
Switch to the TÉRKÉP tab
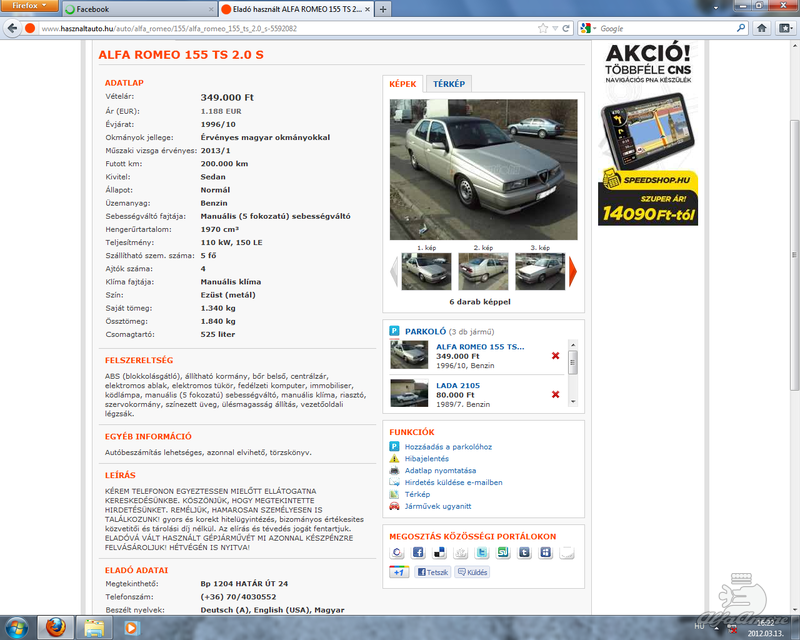coord(449,84)
